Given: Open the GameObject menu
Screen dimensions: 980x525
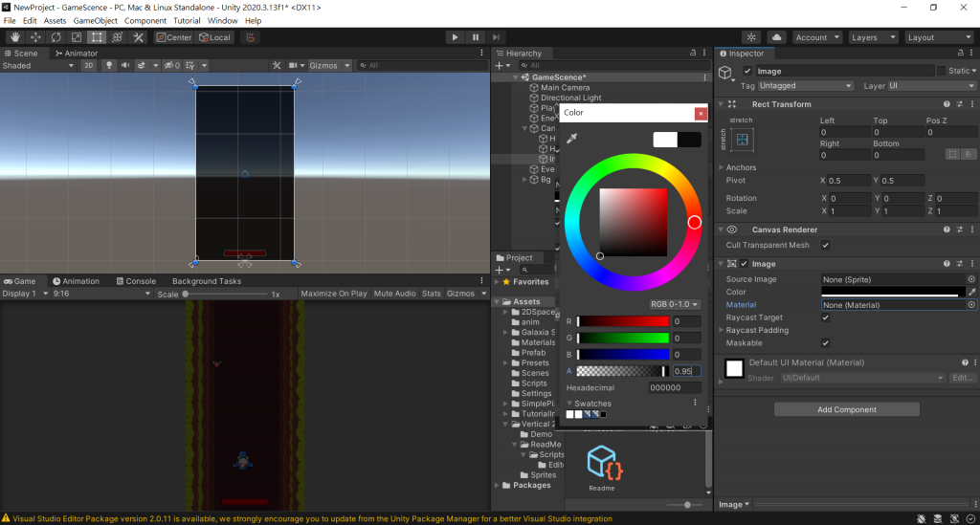Looking at the screenshot, I should 95,21.
